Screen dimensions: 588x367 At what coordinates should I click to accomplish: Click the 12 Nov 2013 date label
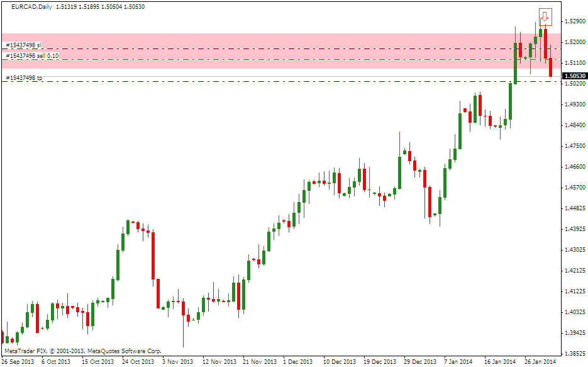218,362
